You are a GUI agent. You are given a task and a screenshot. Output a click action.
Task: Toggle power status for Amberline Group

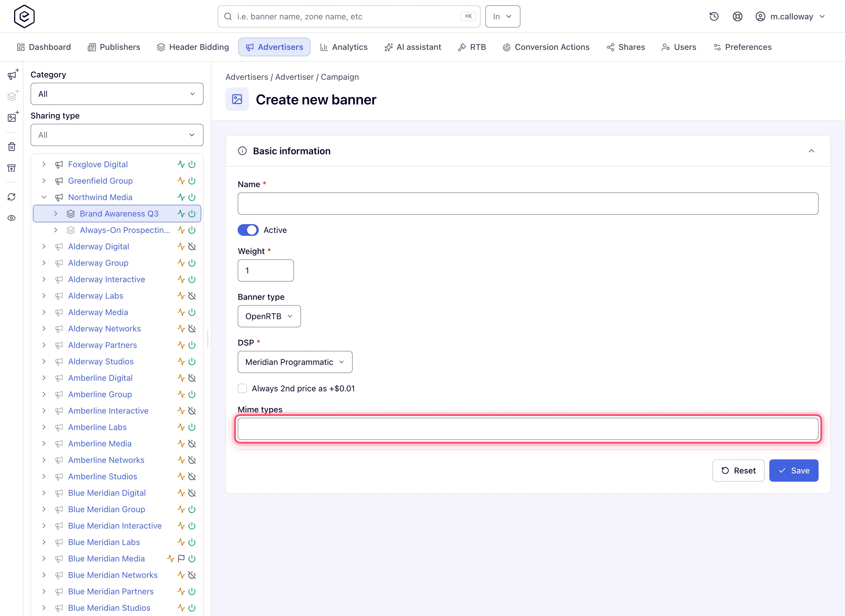192,394
